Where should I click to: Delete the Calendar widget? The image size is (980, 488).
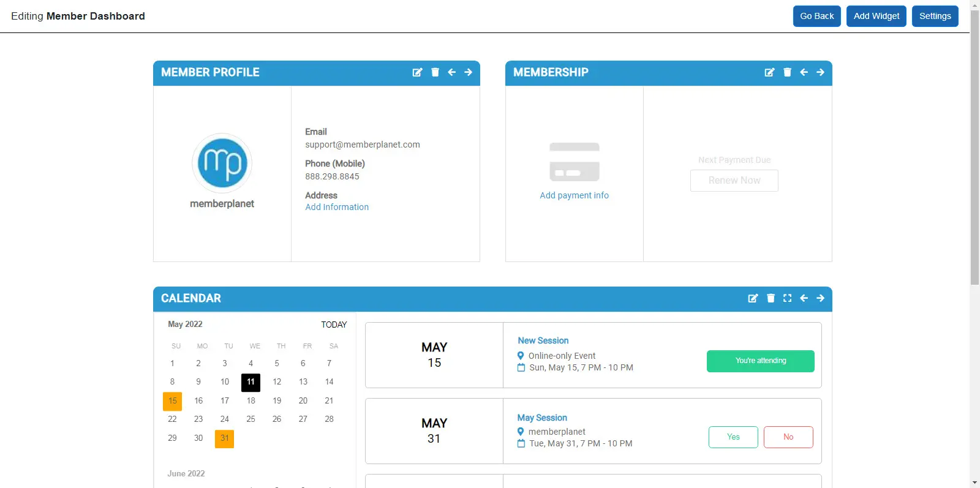coord(771,298)
